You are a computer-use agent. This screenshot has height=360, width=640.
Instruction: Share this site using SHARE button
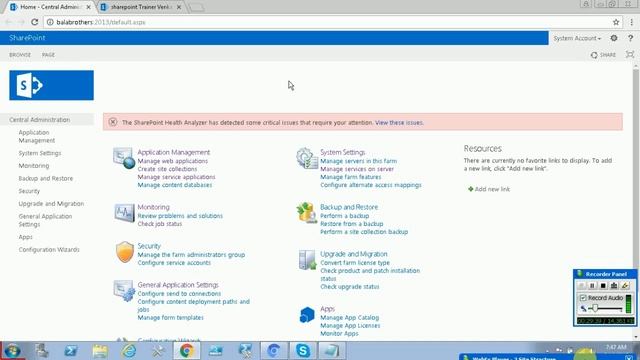[603, 55]
